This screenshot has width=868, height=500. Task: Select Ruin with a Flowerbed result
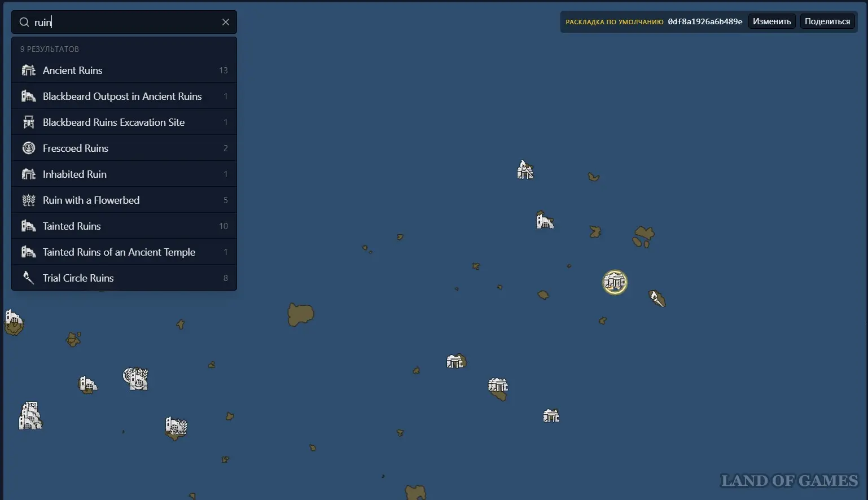coord(124,200)
